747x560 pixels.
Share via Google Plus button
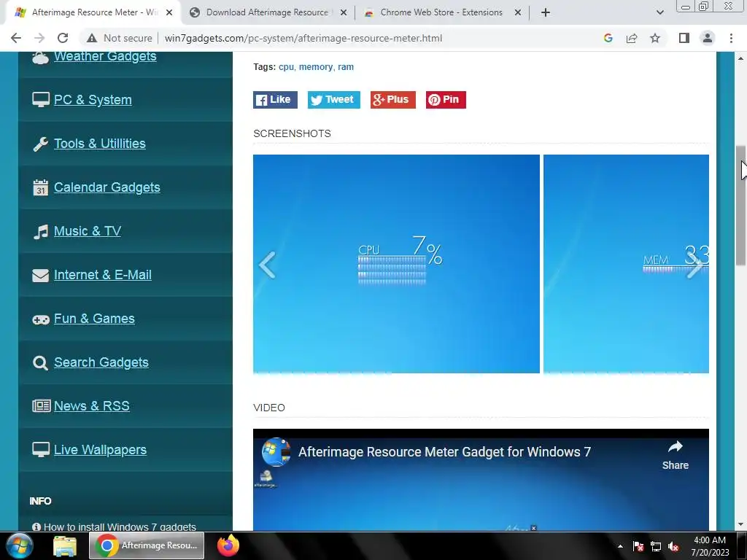coord(393,99)
